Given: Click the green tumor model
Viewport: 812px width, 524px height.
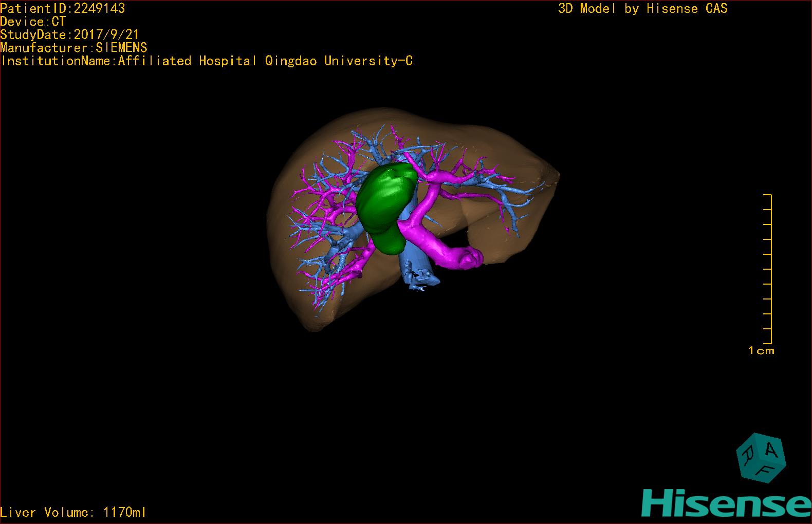Looking at the screenshot, I should 386,208.
